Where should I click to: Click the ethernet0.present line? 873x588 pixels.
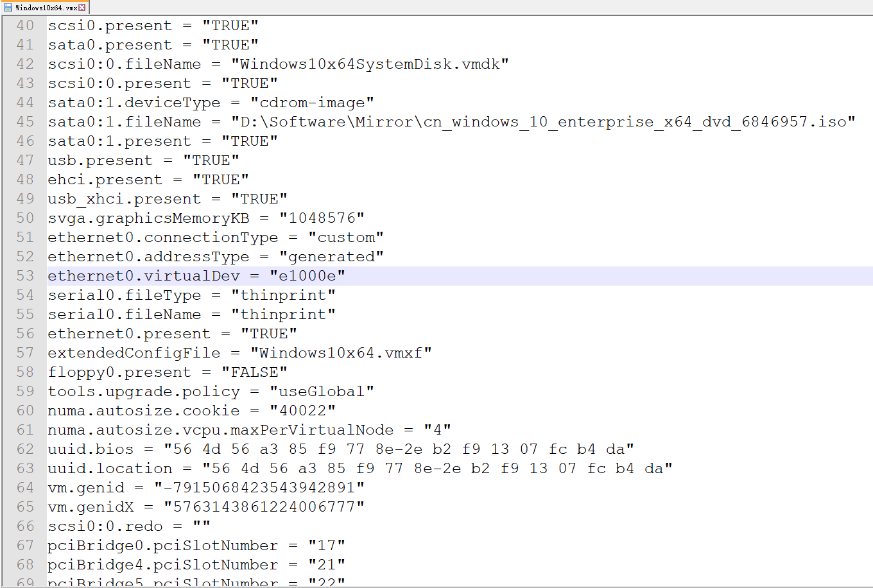172,334
